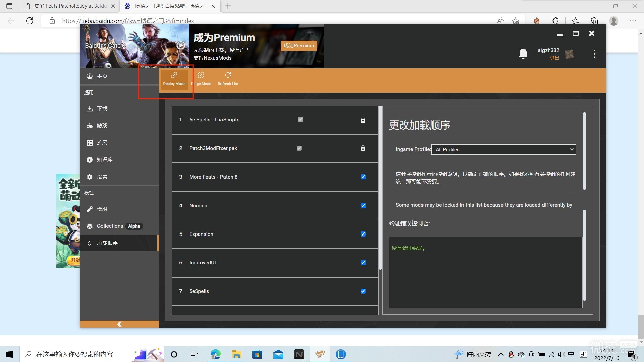Click the panda game advertisement image
The height and width of the screenshot is (362, 644).
(68, 221)
